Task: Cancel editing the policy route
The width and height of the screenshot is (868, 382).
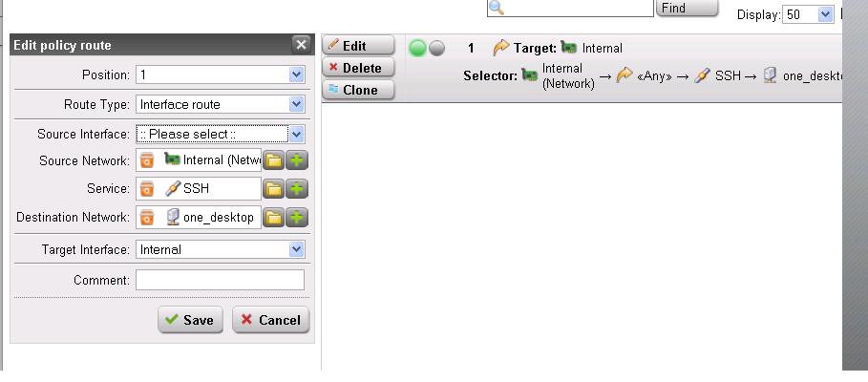Action: pos(270,320)
